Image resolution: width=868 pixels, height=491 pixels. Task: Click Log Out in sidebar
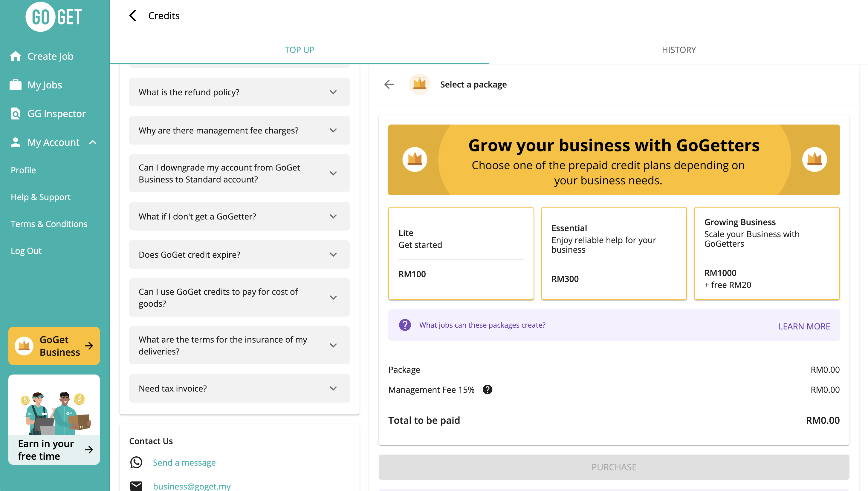pyautogui.click(x=26, y=251)
